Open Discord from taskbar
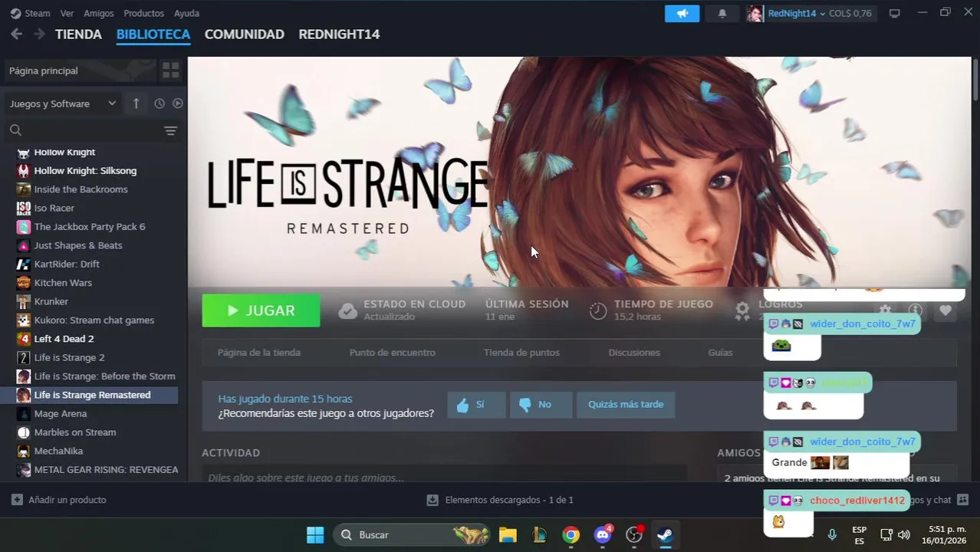 point(603,534)
